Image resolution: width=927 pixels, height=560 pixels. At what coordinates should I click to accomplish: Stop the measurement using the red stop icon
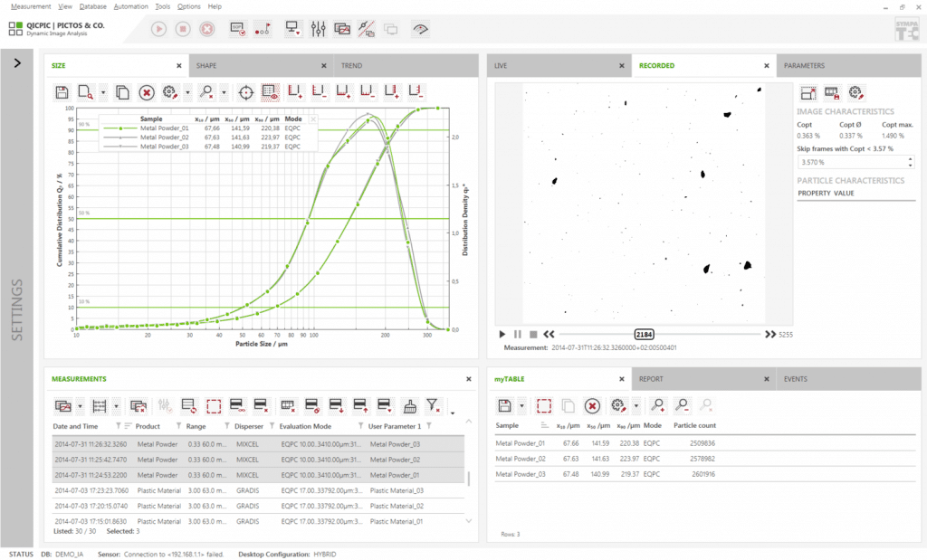point(205,29)
